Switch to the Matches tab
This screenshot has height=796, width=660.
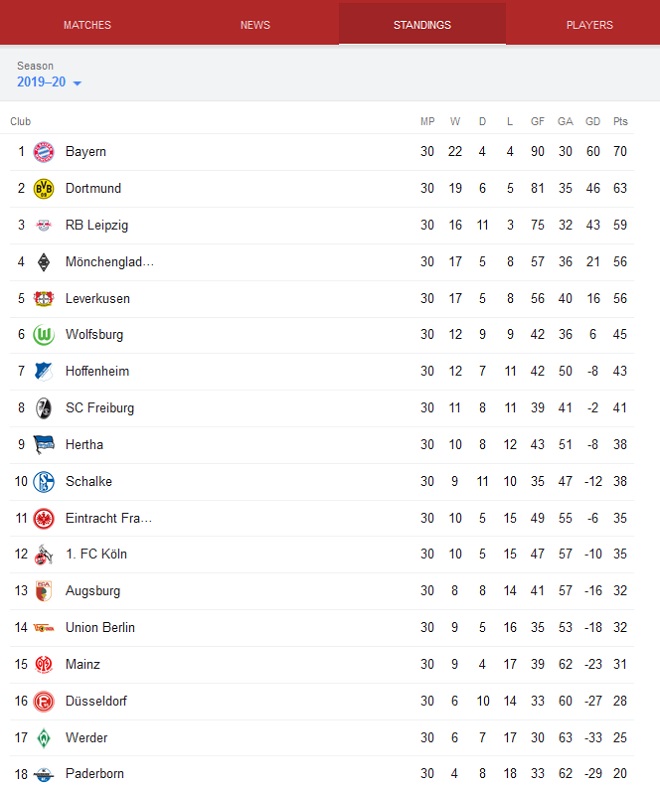[x=87, y=25]
